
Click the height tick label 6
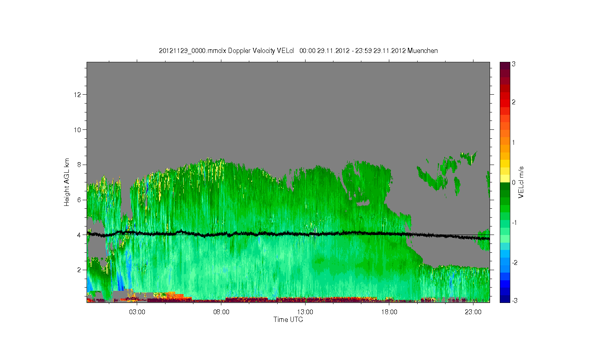coord(80,200)
